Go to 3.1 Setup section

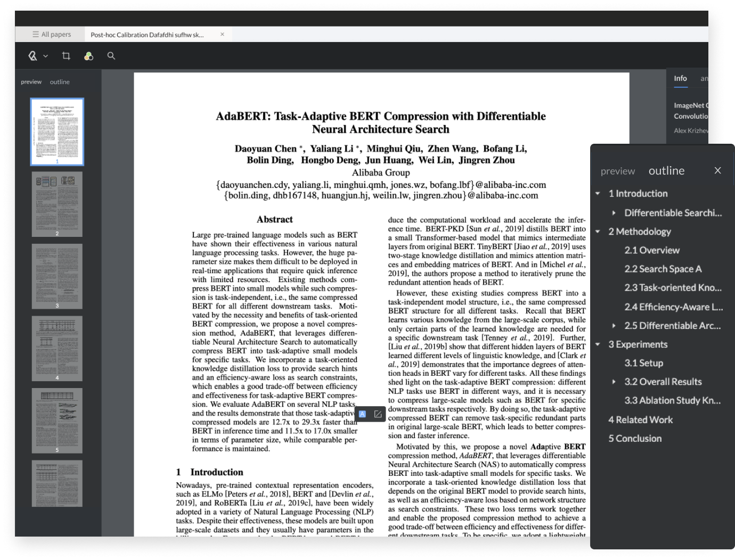click(x=644, y=363)
